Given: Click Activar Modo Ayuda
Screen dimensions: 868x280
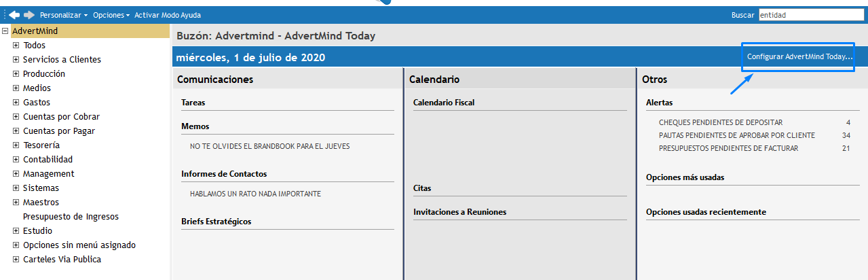Looking at the screenshot, I should click(168, 15).
